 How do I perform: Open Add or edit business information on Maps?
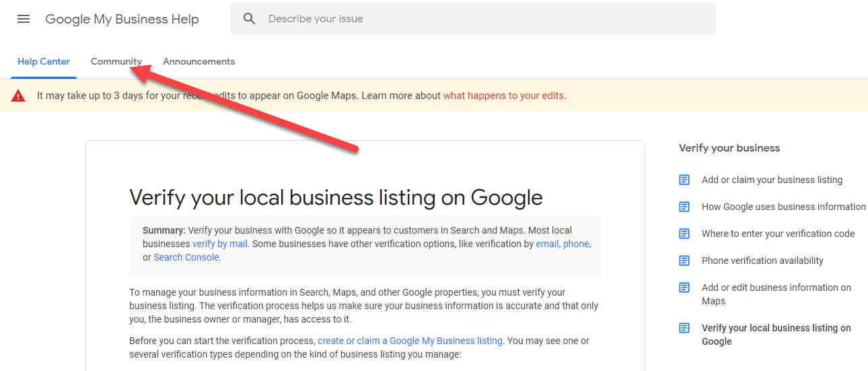click(x=776, y=294)
